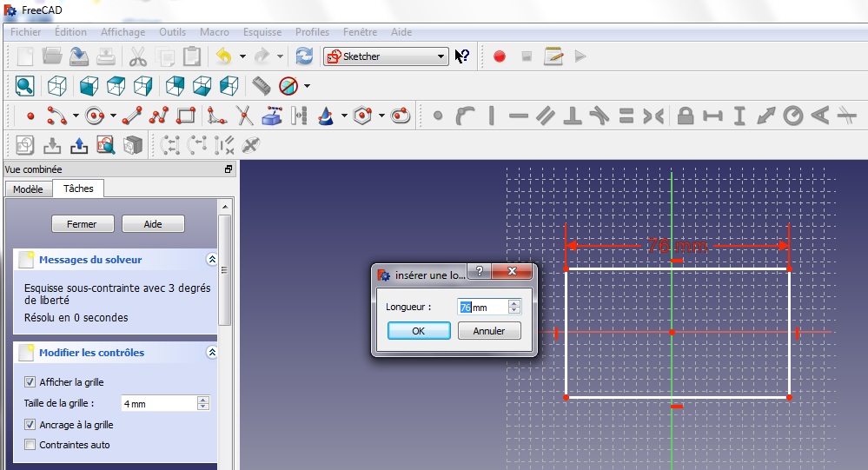Image resolution: width=868 pixels, height=470 pixels.
Task: Apply the parallel constraint icon
Action: click(545, 116)
